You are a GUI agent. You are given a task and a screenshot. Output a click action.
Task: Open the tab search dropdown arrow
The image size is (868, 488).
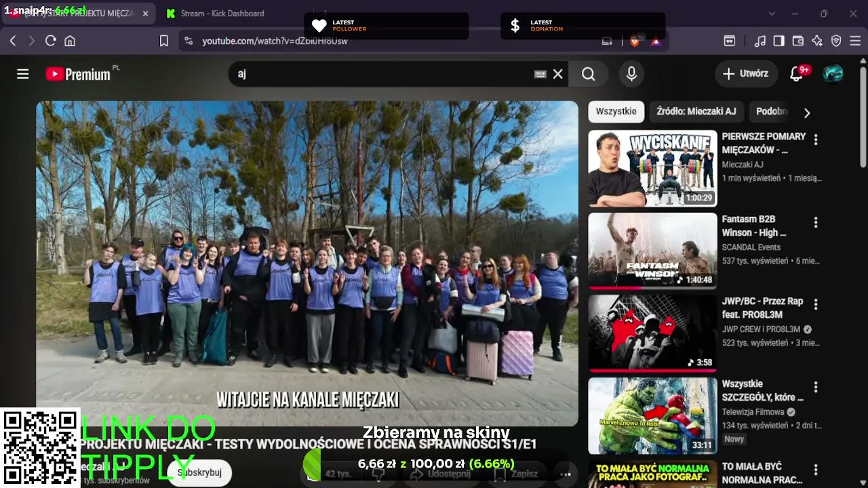(x=772, y=14)
